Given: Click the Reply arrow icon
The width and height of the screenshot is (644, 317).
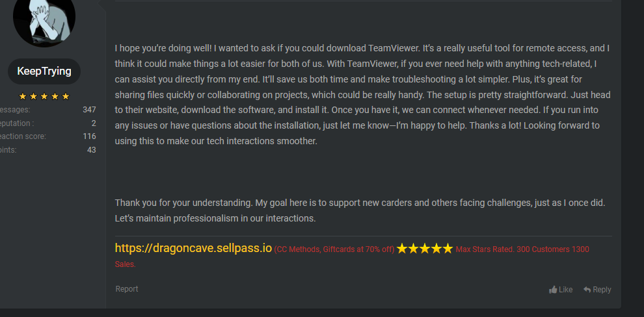Looking at the screenshot, I should [587, 290].
